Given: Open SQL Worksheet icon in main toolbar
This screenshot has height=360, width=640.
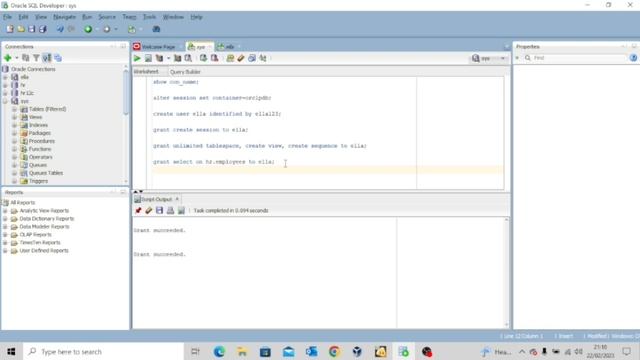Looking at the screenshot, I should 132,29.
